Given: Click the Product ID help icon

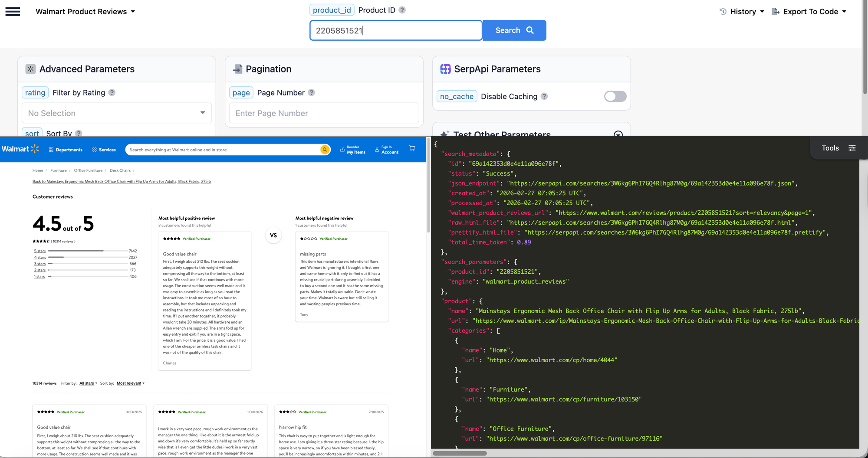Looking at the screenshot, I should pyautogui.click(x=402, y=10).
